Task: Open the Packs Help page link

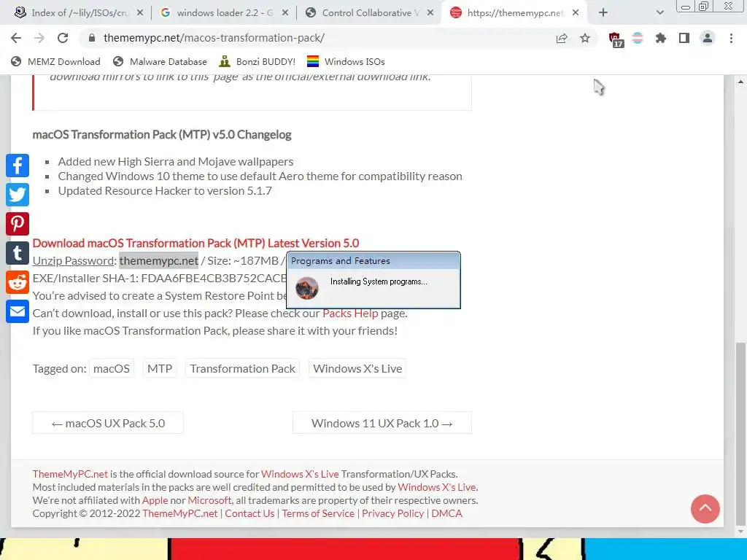Action: tap(350, 314)
